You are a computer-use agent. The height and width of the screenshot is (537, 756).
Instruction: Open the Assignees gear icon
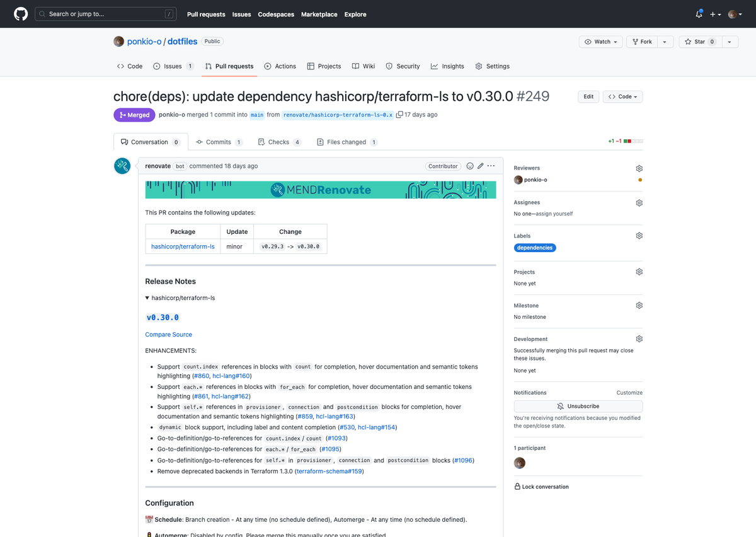click(x=639, y=203)
